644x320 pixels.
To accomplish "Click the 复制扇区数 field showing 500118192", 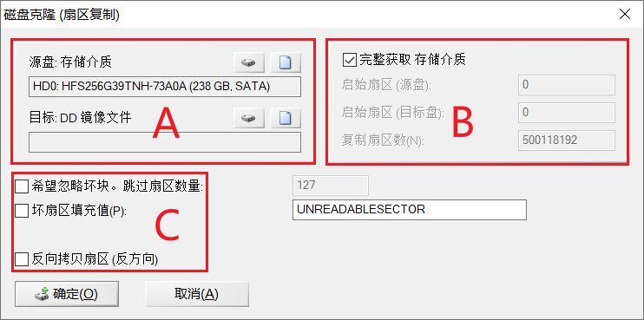I will [567, 140].
